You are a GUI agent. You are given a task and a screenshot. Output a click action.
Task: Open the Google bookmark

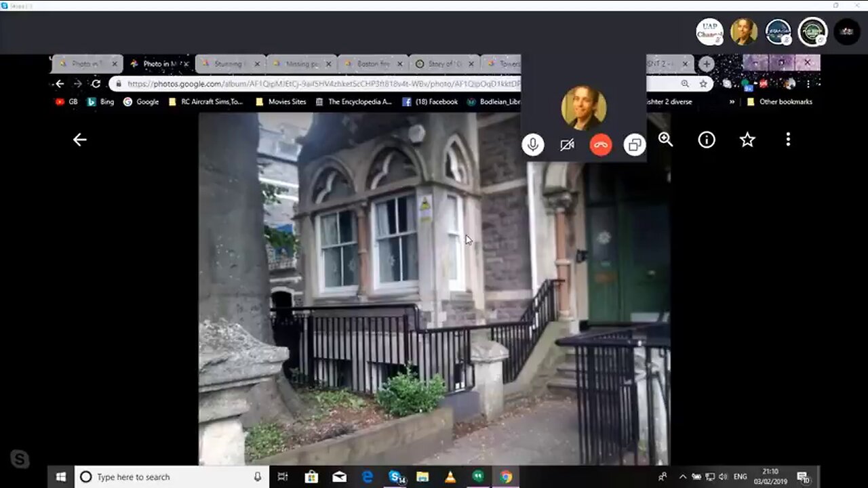(x=141, y=102)
